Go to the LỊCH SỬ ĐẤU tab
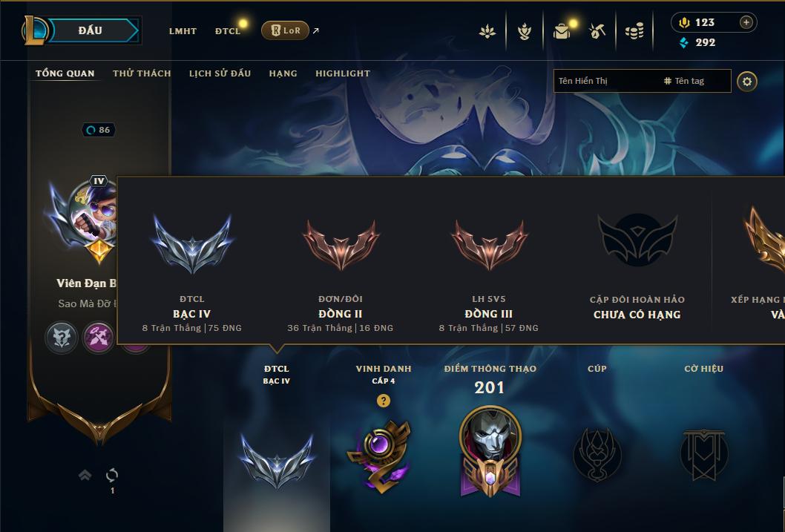This screenshot has width=785, height=532. (220, 73)
